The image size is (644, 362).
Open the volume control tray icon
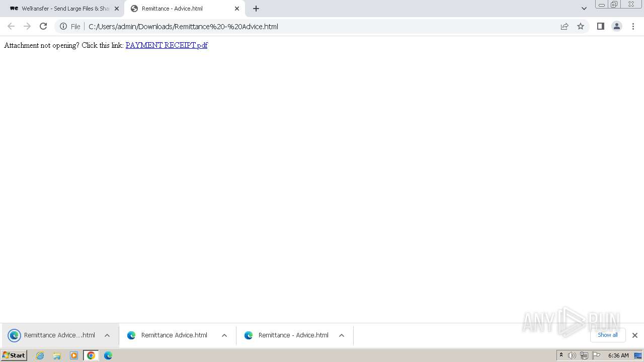pyautogui.click(x=572, y=355)
